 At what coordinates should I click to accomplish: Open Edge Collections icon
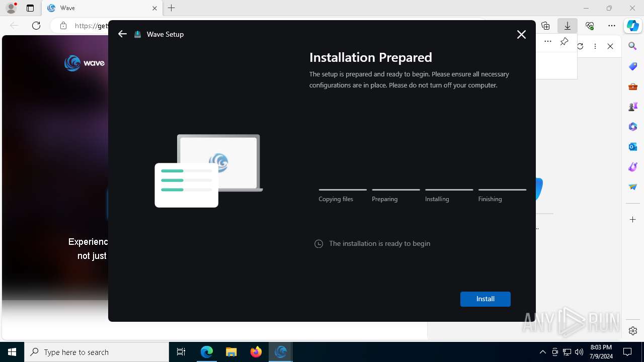click(x=545, y=26)
